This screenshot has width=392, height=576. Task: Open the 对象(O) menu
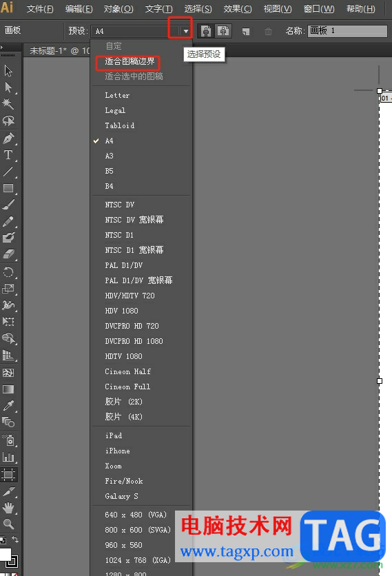[118, 8]
